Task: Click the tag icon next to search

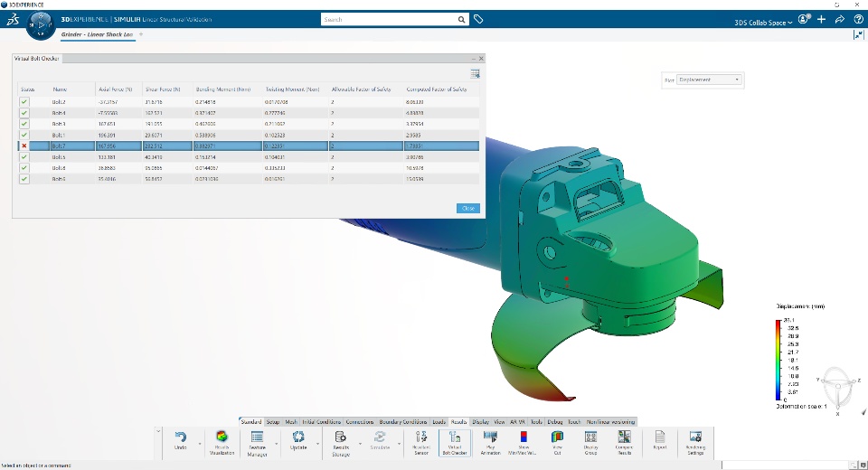Action: (478, 19)
